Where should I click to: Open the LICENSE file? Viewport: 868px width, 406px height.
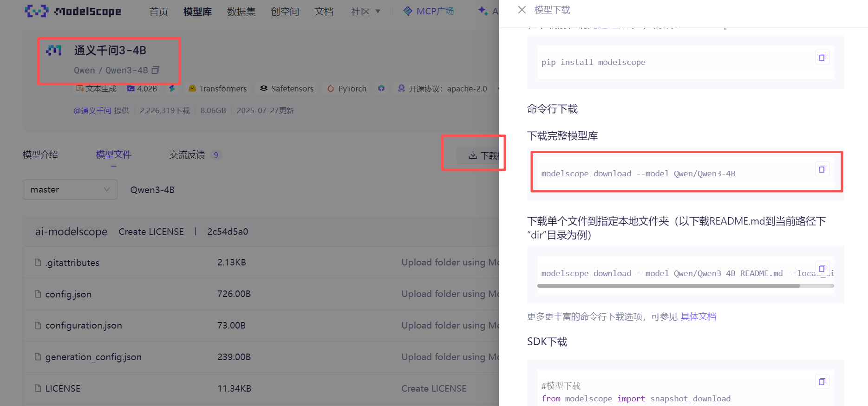coord(63,388)
